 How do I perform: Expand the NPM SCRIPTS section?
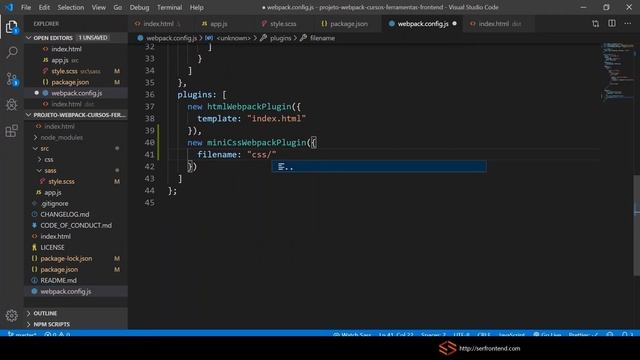pos(76,324)
